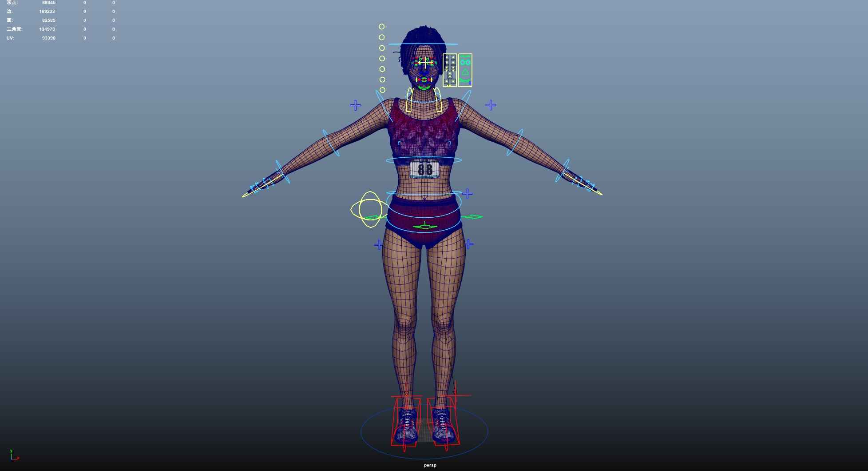Click the '三角形:' HUD label

[14, 29]
